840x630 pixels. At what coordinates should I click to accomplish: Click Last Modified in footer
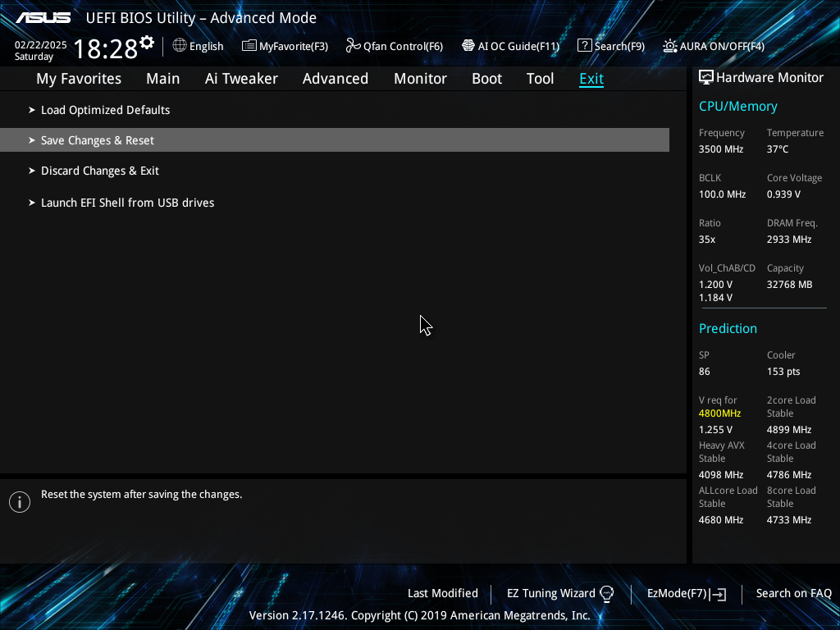(442, 594)
